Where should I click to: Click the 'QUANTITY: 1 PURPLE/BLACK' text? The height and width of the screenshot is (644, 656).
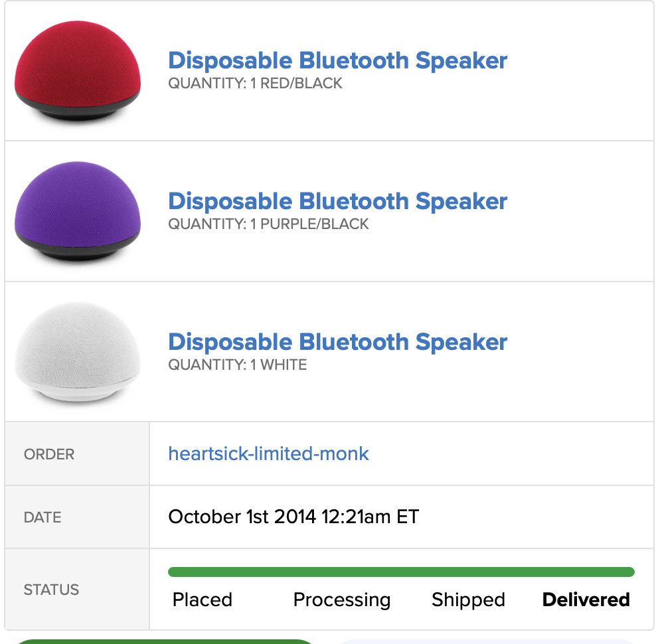268,224
